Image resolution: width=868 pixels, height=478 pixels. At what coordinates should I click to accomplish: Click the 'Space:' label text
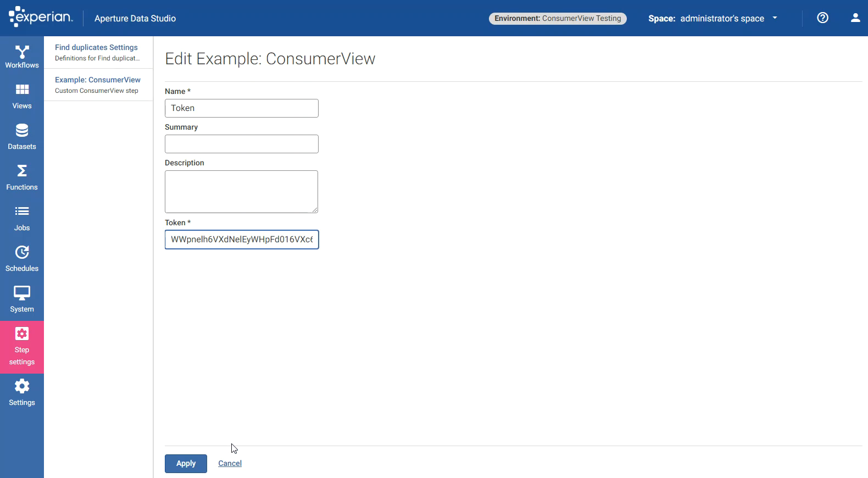(662, 19)
